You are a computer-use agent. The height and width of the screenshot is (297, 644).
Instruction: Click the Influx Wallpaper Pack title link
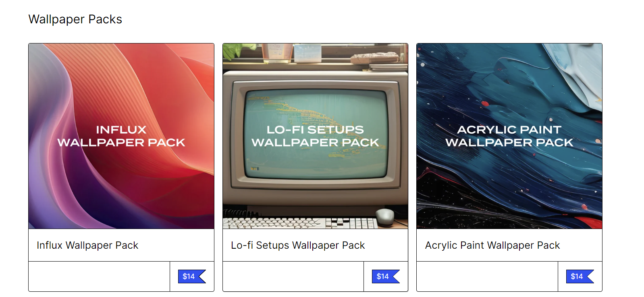(87, 245)
